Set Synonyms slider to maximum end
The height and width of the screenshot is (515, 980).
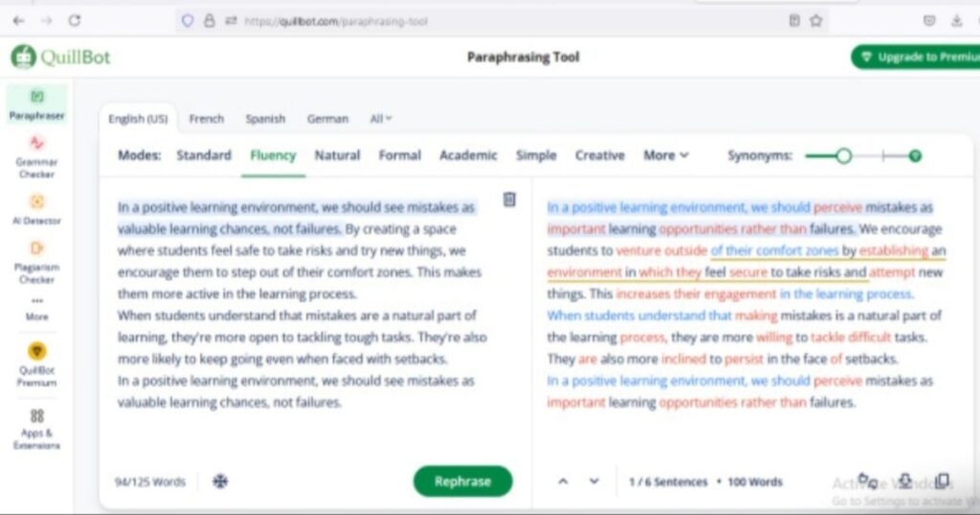coord(915,156)
